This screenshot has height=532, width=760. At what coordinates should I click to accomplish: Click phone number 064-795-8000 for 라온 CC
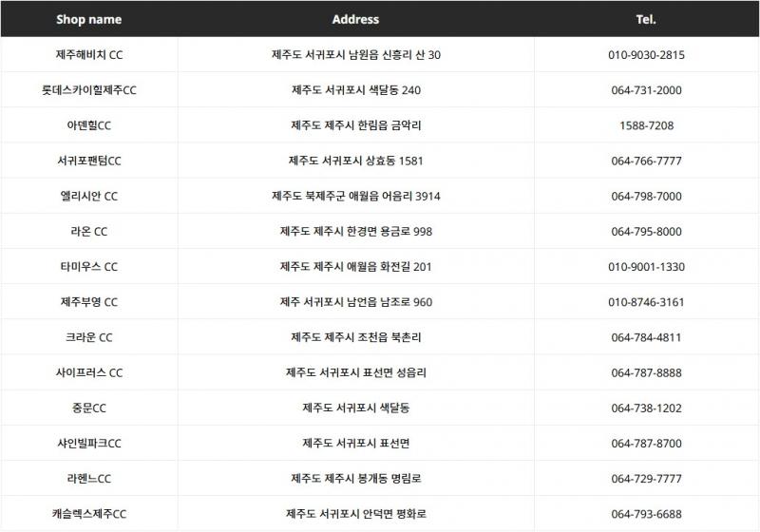[646, 232]
